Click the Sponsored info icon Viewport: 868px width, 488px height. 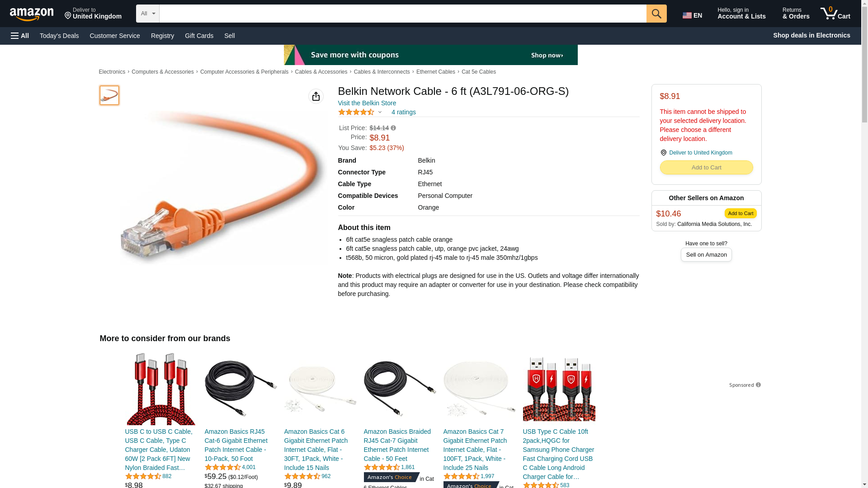[x=758, y=385]
